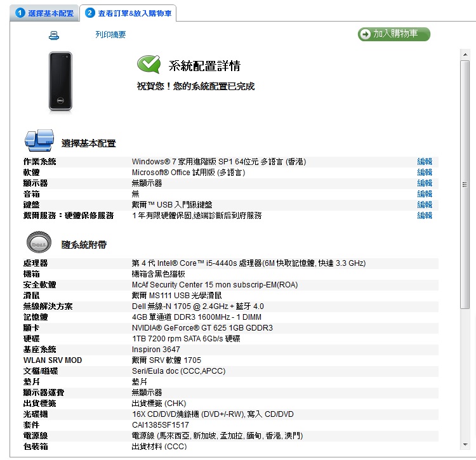Click the 祝賀您！您的系統配置已完成 message

[x=195, y=86]
